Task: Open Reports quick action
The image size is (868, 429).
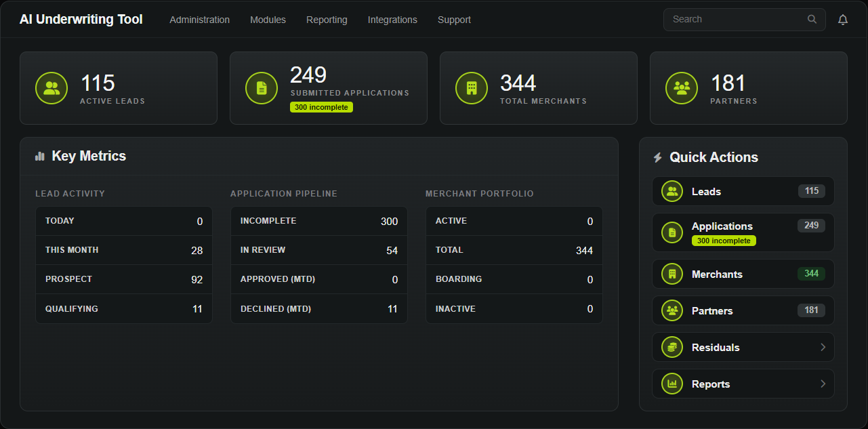Action: (743, 384)
